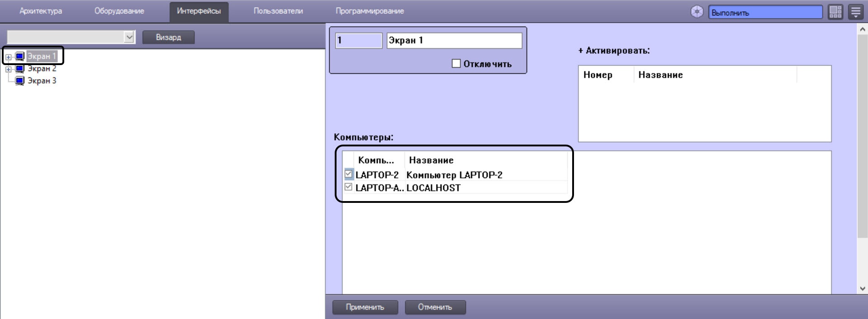Viewport: 868px width, 319px height.
Task: Uncheck the LAPTOP-2 computer checkbox
Action: pos(348,174)
